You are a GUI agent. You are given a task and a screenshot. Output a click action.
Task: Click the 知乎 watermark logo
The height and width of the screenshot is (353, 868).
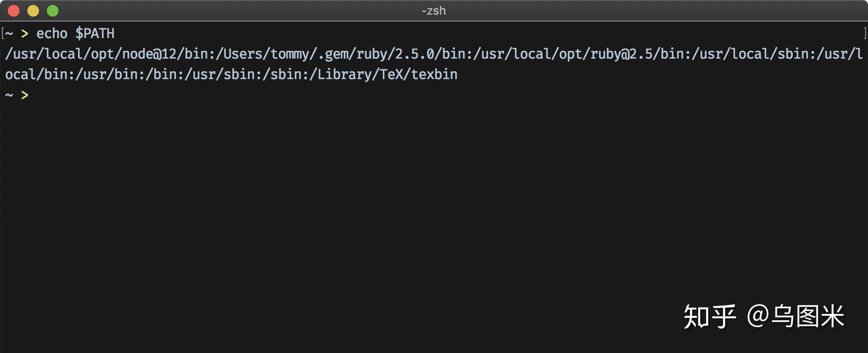(x=710, y=316)
